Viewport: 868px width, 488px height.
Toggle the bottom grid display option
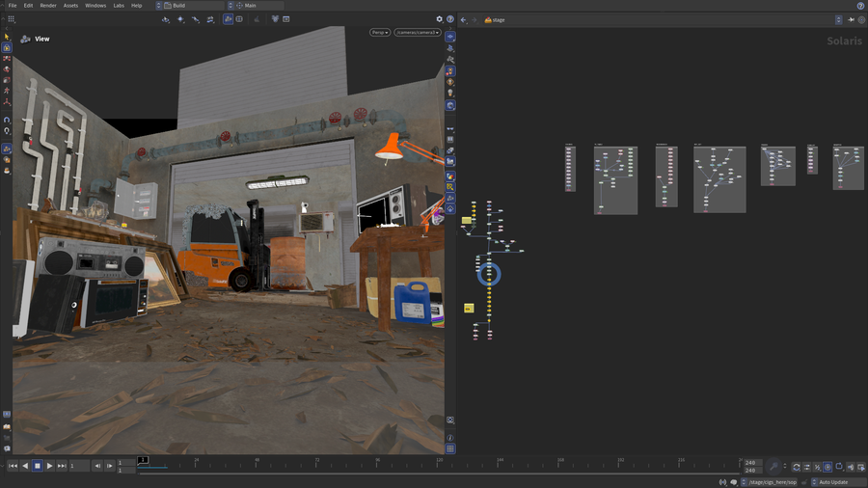(450, 448)
